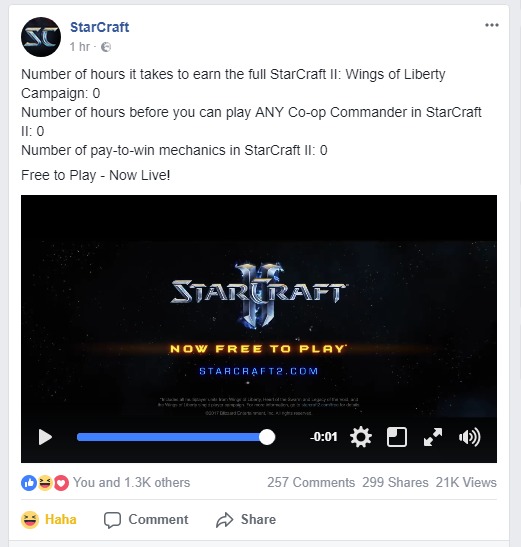Click the Love heart reaction icon
Screen dimensions: 521x547
point(61,483)
